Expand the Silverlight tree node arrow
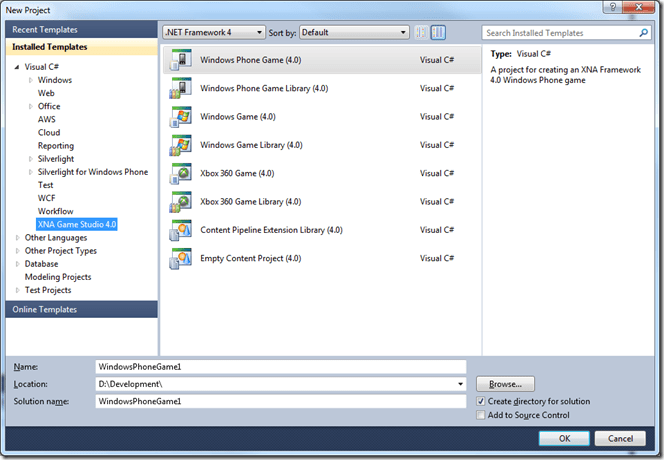Viewport: 664px width, 460px height. (x=30, y=159)
